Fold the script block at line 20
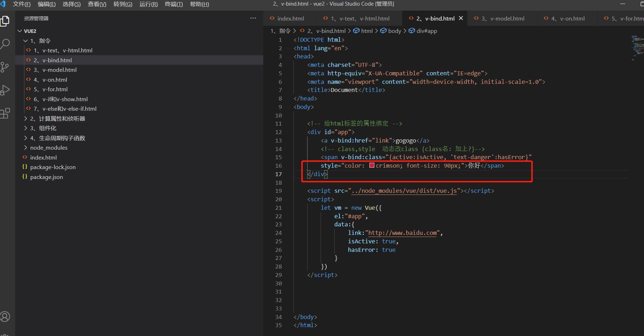The image size is (644, 336). (289, 199)
